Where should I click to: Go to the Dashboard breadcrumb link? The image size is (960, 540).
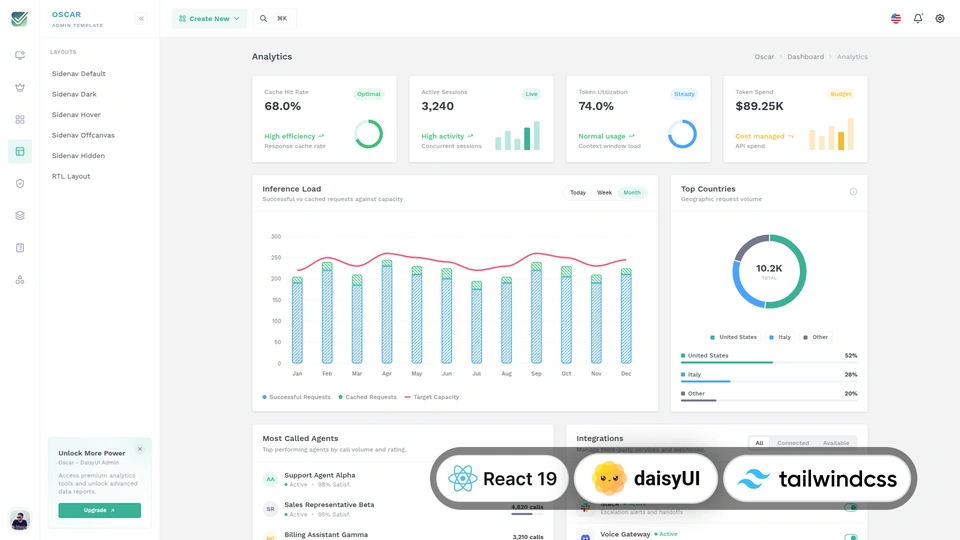pos(805,56)
